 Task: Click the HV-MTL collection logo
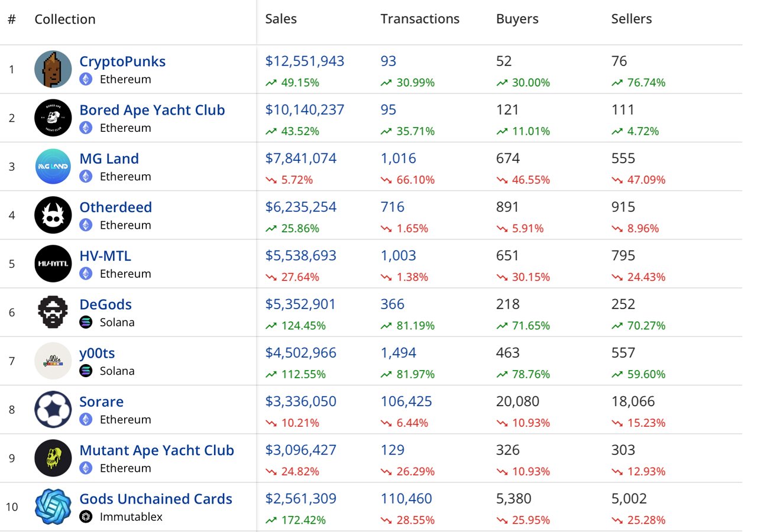click(53, 264)
